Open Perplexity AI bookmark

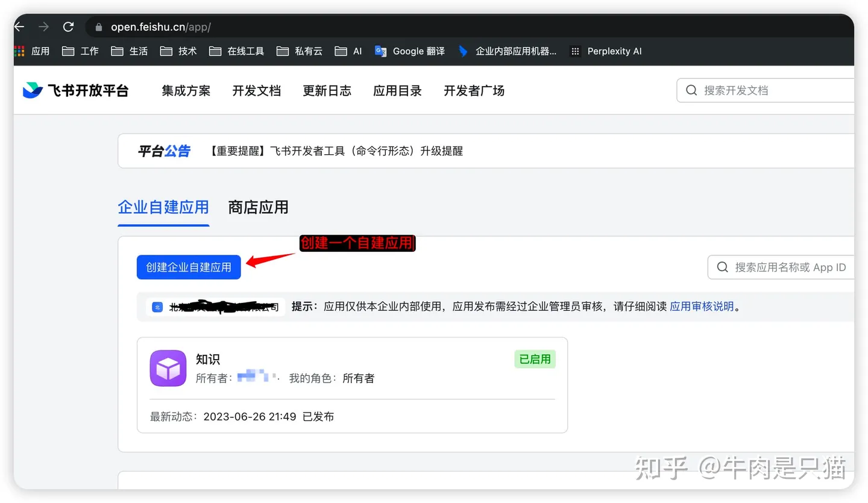tap(606, 51)
